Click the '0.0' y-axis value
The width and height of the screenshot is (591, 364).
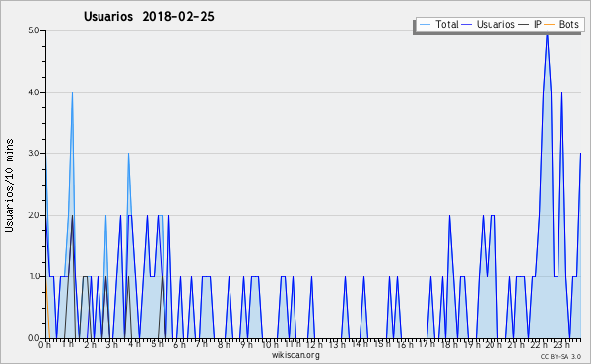(x=33, y=338)
